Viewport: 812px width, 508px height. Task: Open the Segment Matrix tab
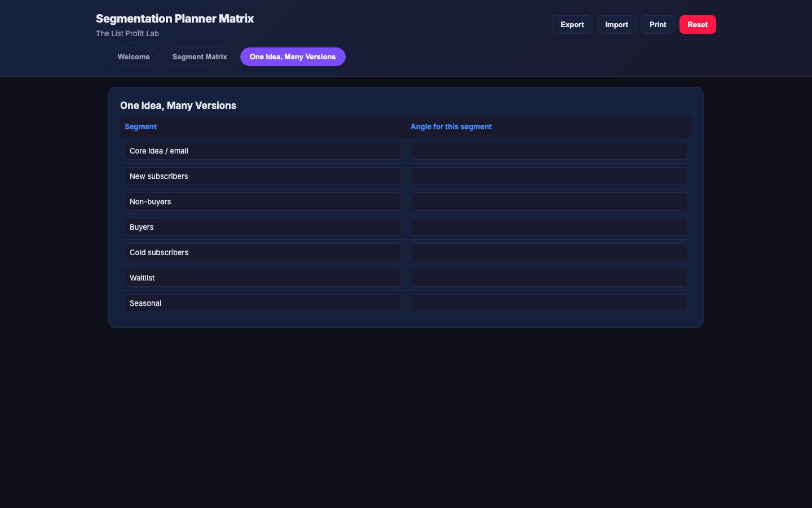pyautogui.click(x=200, y=56)
